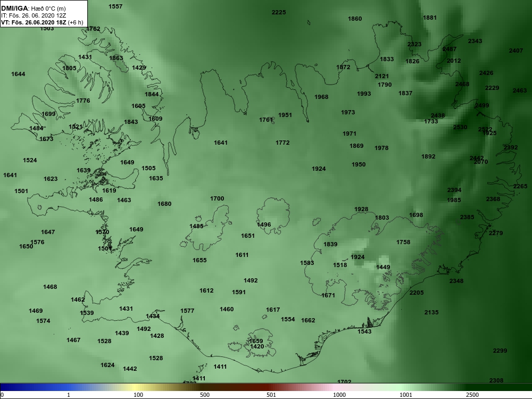Image resolution: width=532 pixels, height=399 pixels.
Task: Click the map value 2225
Action: pyautogui.click(x=279, y=12)
